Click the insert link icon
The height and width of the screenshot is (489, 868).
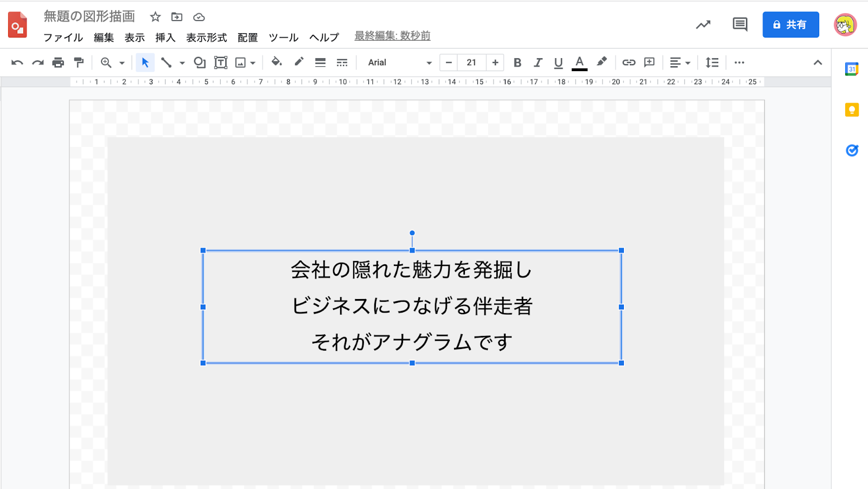point(628,63)
